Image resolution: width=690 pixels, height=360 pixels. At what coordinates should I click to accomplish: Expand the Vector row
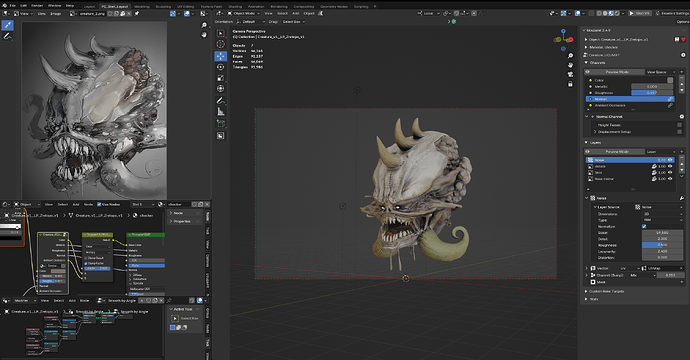tap(587, 268)
